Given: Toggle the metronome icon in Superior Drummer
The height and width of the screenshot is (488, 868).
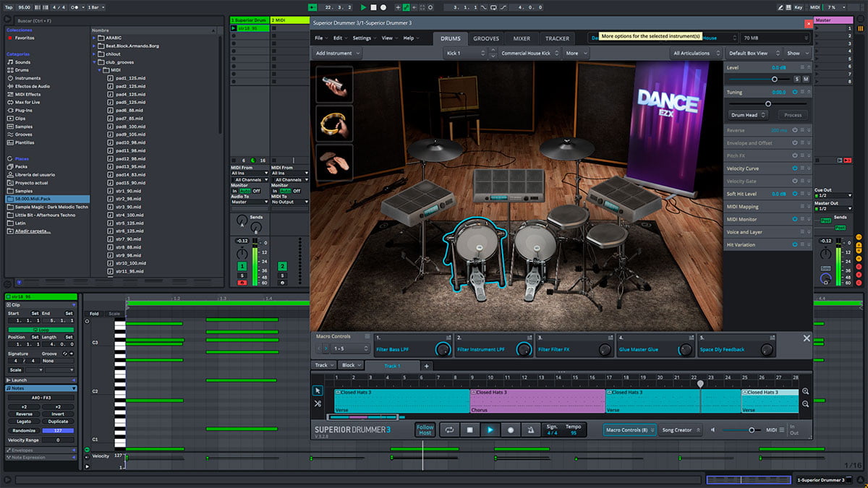Looking at the screenshot, I should 530,429.
